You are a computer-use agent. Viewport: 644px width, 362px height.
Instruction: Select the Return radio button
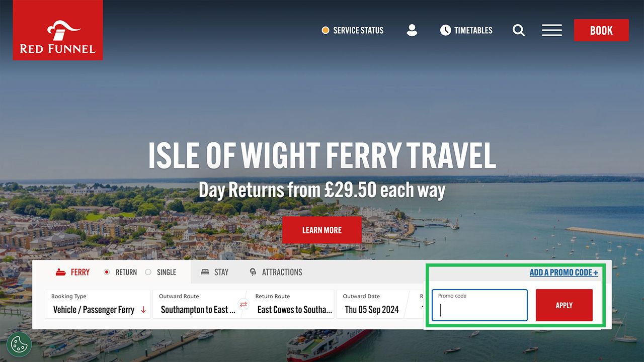point(107,272)
